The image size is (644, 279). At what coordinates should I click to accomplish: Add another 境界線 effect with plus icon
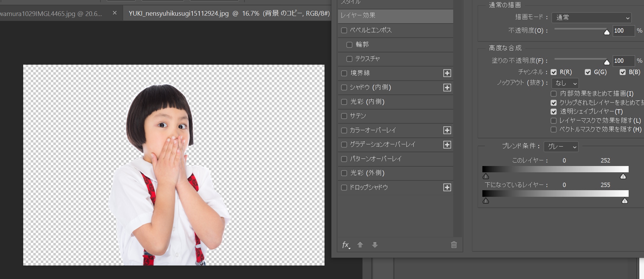[447, 73]
